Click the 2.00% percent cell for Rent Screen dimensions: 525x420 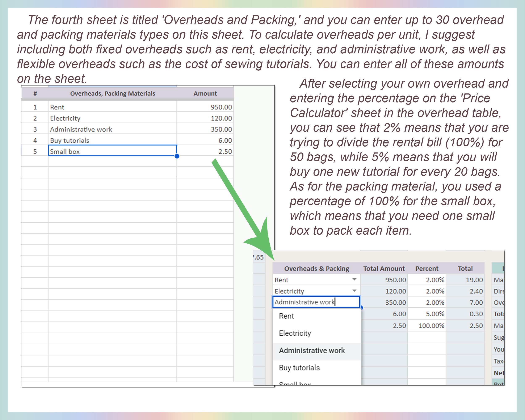[435, 280]
